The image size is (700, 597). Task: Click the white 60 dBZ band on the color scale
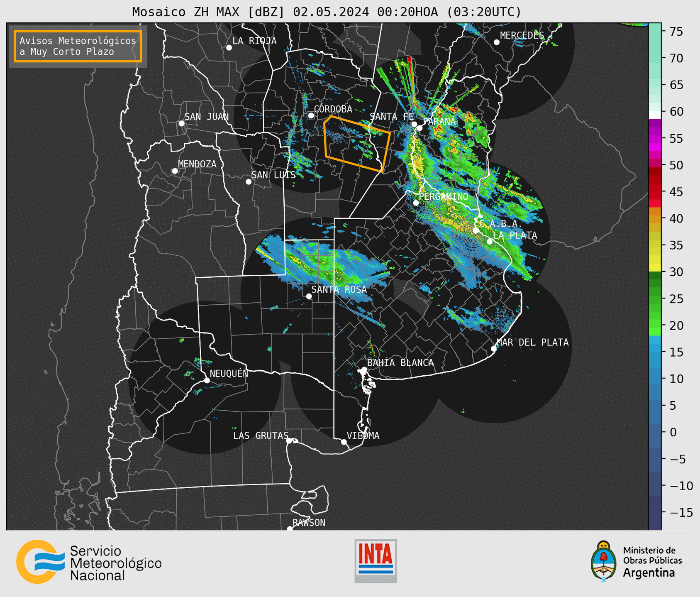pos(655,115)
